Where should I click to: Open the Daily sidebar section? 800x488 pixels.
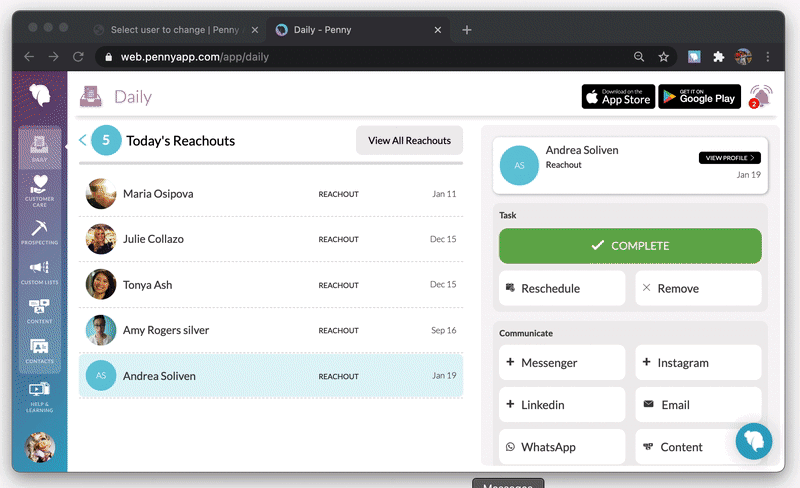[x=40, y=148]
